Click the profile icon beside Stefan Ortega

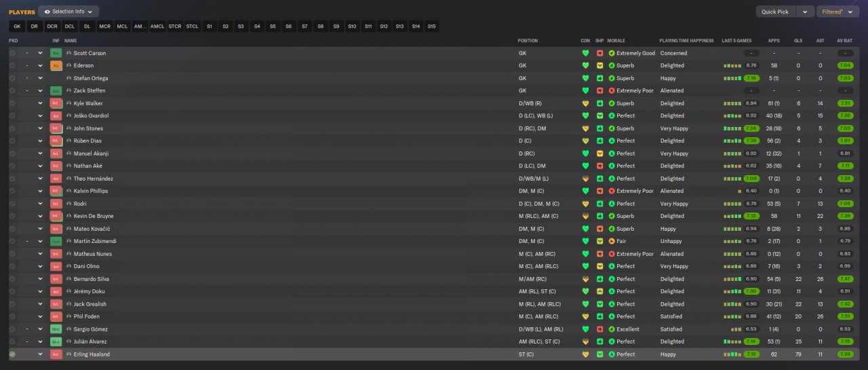69,78
